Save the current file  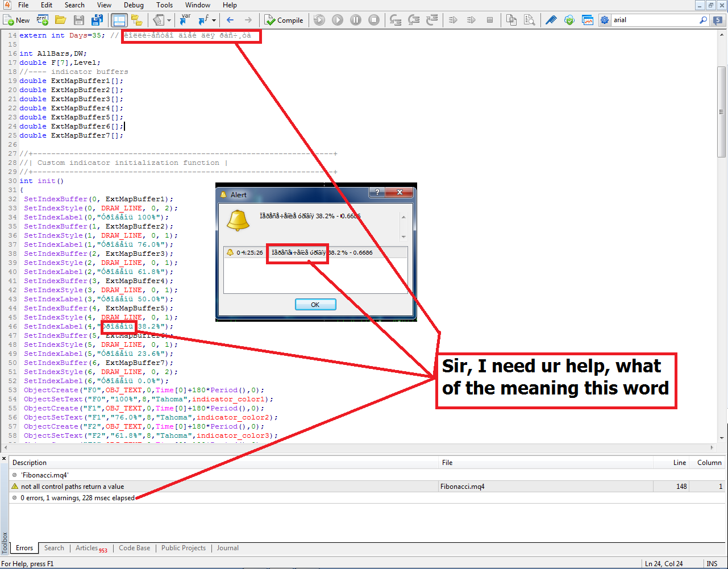(78, 20)
